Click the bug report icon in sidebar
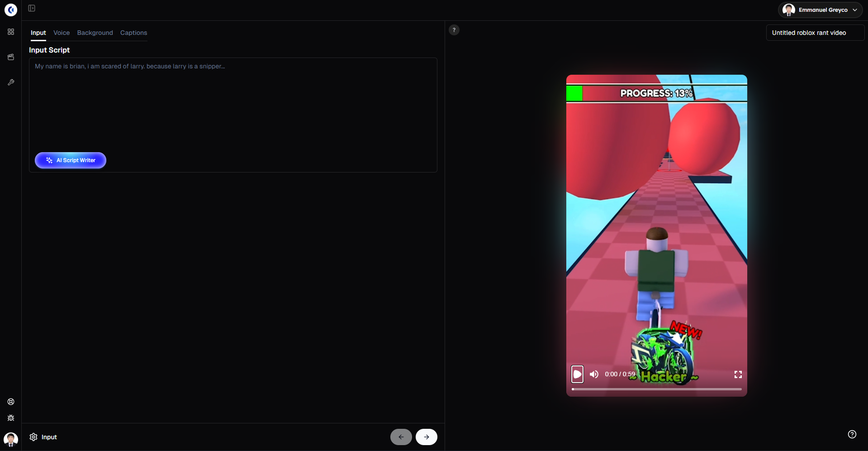 click(11, 418)
